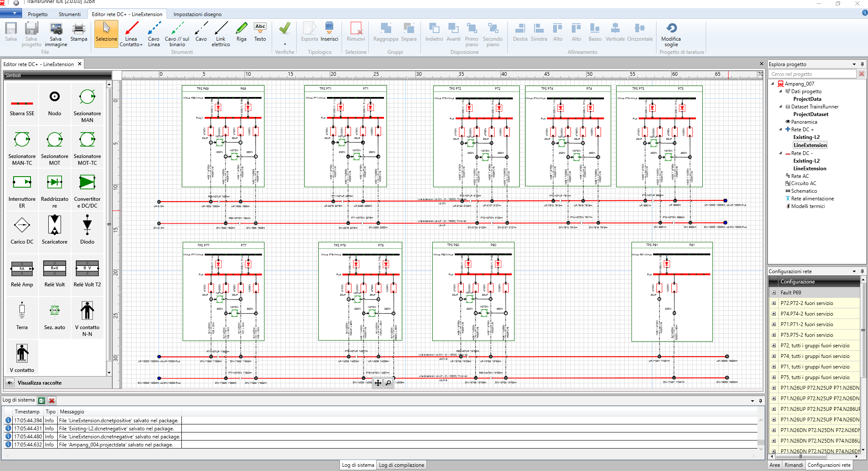
Task: Expand P72.P72-2 fuori servizio entry
Action: click(773, 303)
